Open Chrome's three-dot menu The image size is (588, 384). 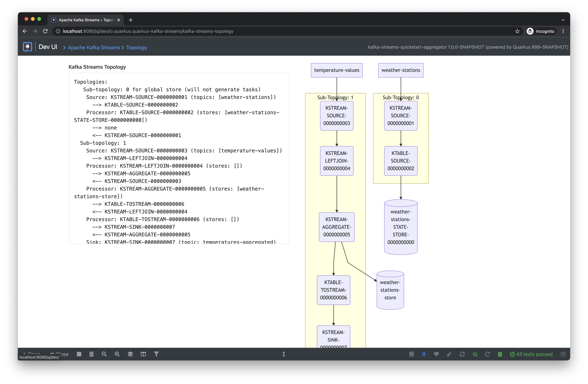[563, 31]
